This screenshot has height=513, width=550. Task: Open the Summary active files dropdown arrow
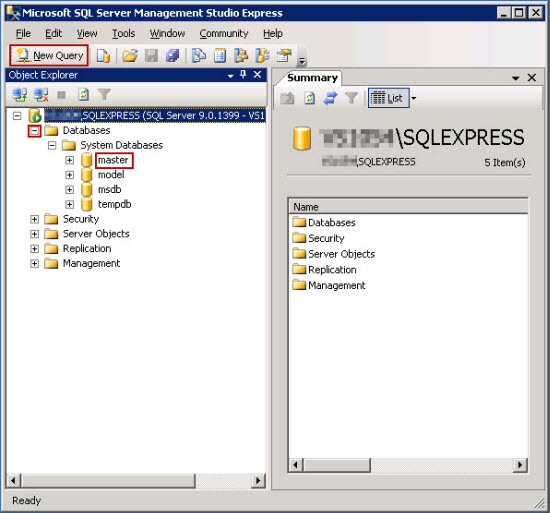(x=516, y=78)
